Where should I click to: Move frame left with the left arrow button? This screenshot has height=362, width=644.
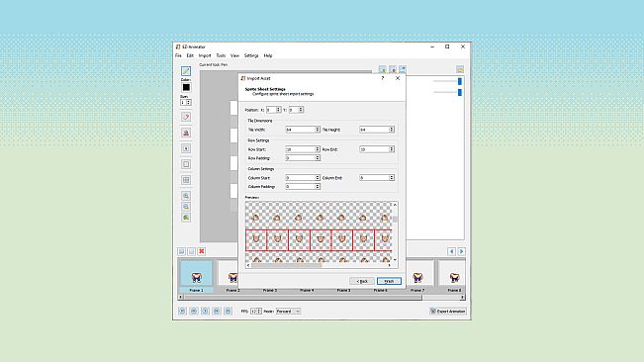[451, 251]
